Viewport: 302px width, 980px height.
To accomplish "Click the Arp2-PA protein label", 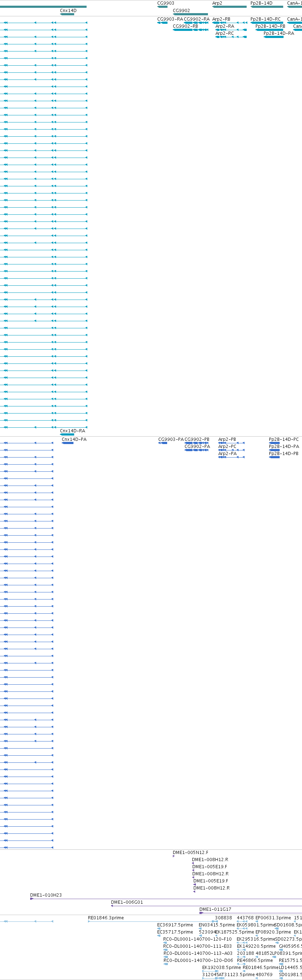I will [x=227, y=454].
